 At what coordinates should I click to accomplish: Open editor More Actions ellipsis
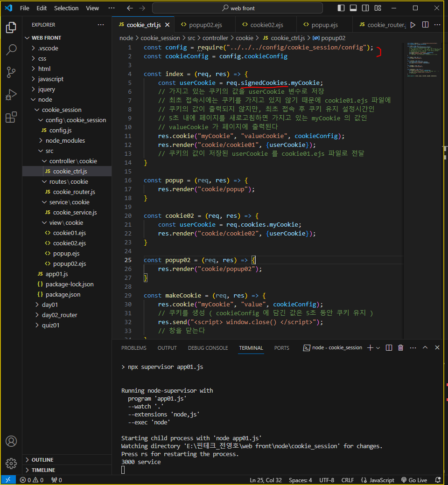(x=437, y=25)
